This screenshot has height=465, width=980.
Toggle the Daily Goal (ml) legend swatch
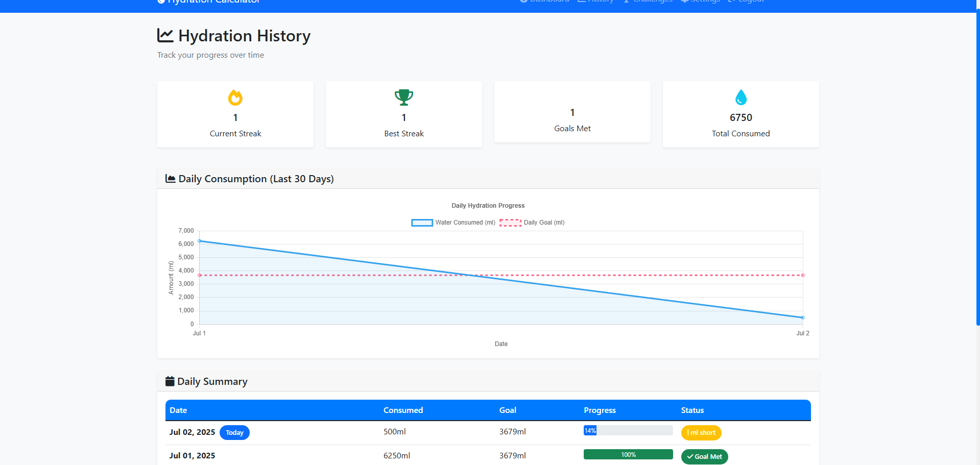pyautogui.click(x=510, y=223)
